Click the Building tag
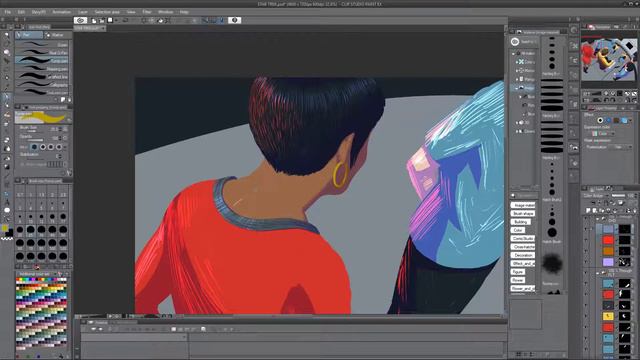Screen dimensions: 640x360 pyautogui.click(x=520, y=222)
